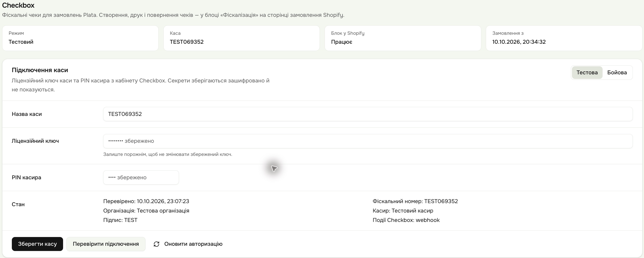Image resolution: width=644 pixels, height=258 pixels.
Task: Select the Стан row label
Action: tap(18, 204)
